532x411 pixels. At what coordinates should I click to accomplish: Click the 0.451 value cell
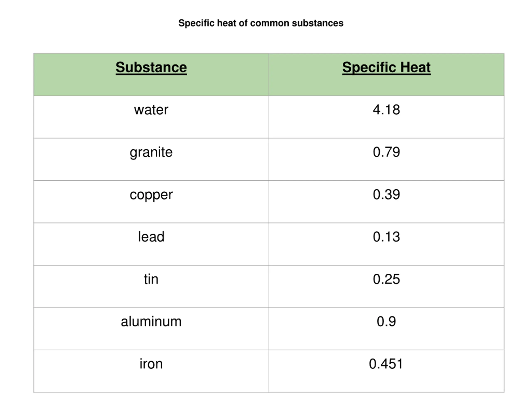click(386, 371)
